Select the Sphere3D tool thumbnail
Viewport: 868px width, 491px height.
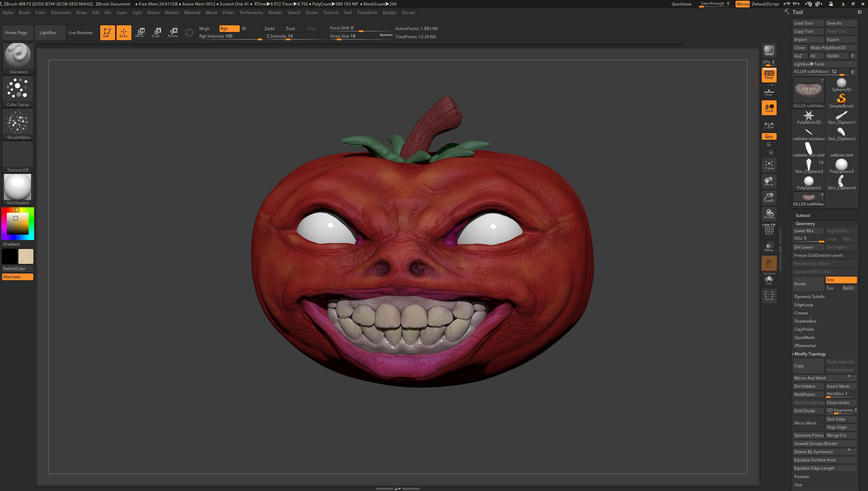click(x=841, y=85)
